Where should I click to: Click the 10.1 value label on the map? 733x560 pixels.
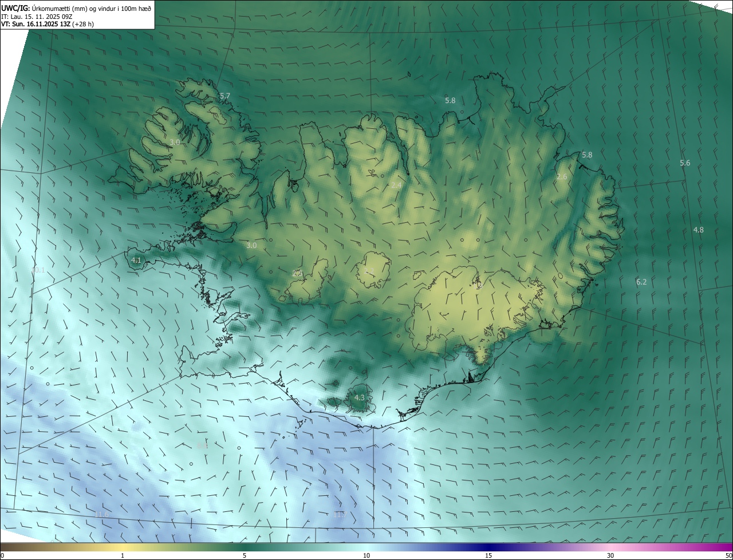point(38,270)
